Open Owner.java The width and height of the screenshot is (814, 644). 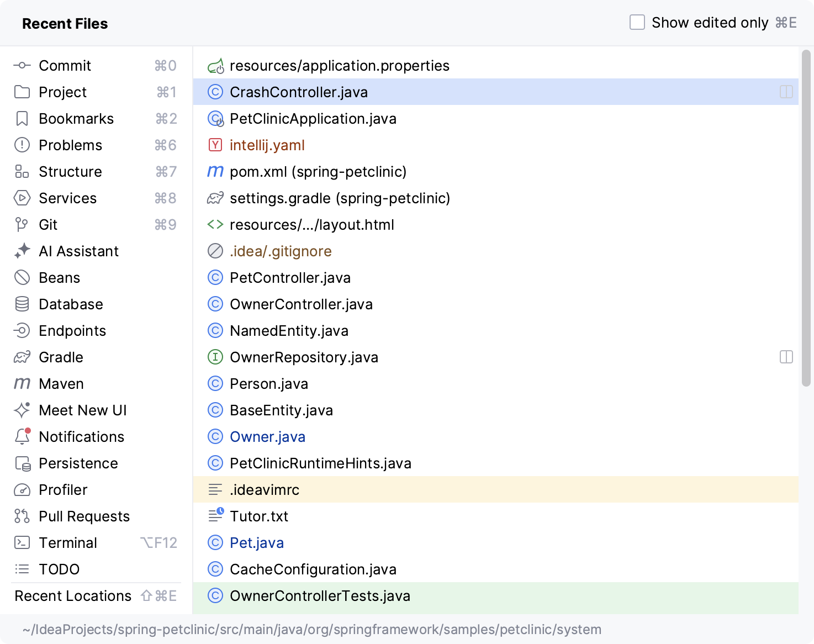click(495, 437)
